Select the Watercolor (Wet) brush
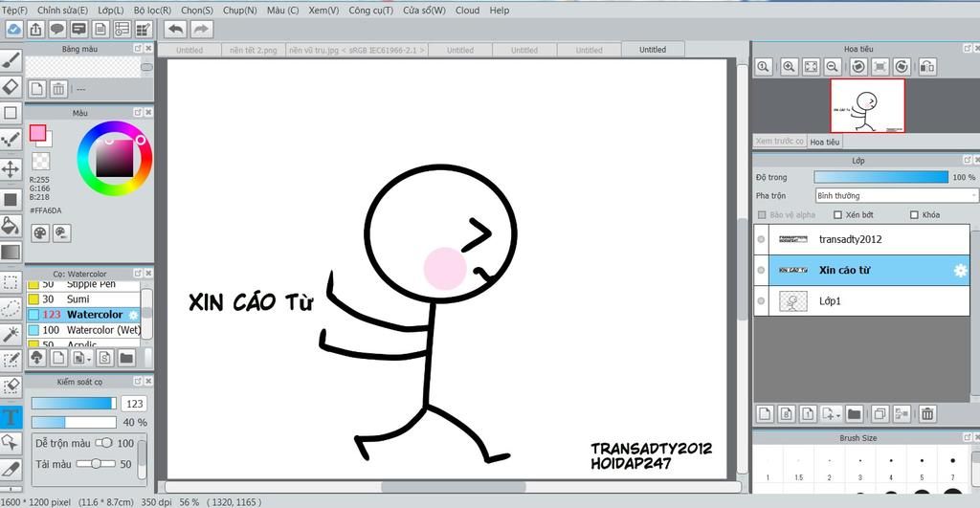The width and height of the screenshot is (980, 508). [x=84, y=330]
